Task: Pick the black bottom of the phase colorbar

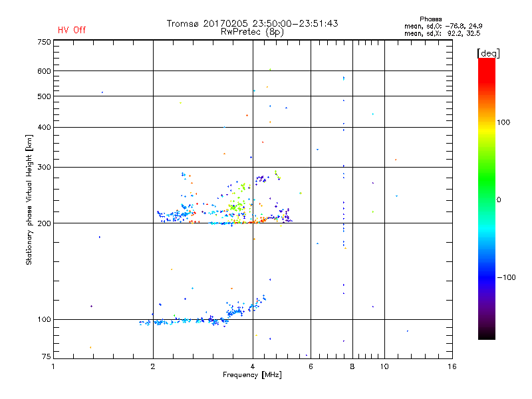Action: 487,335
